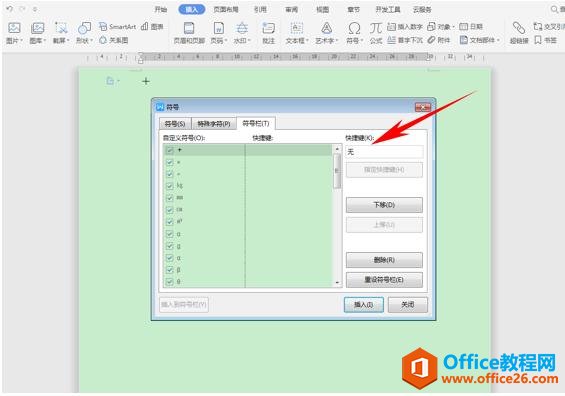Open dropdown arrow beside 截屏
Image resolution: width=565 pixels, height=396 pixels.
[x=68, y=41]
